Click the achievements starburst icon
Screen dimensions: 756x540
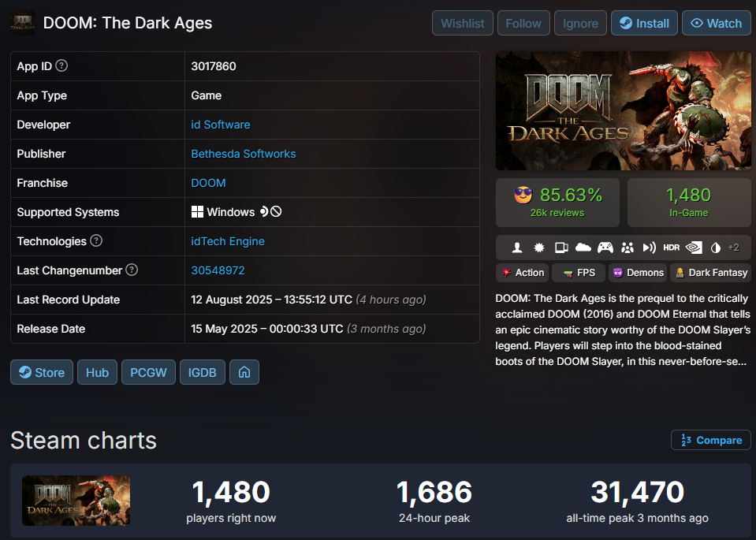(x=539, y=248)
